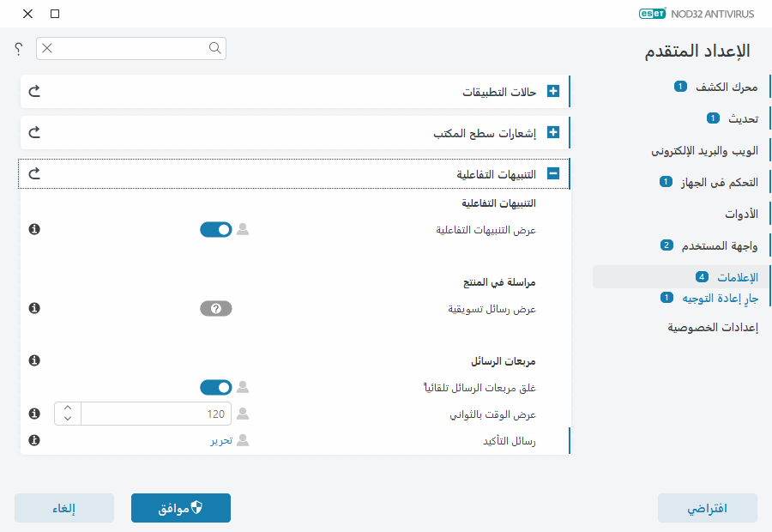Open إعدادات الخصوصية category

pos(713,327)
